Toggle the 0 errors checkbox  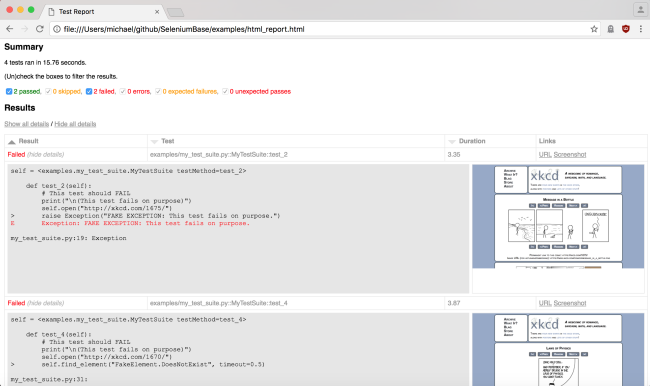pos(123,92)
